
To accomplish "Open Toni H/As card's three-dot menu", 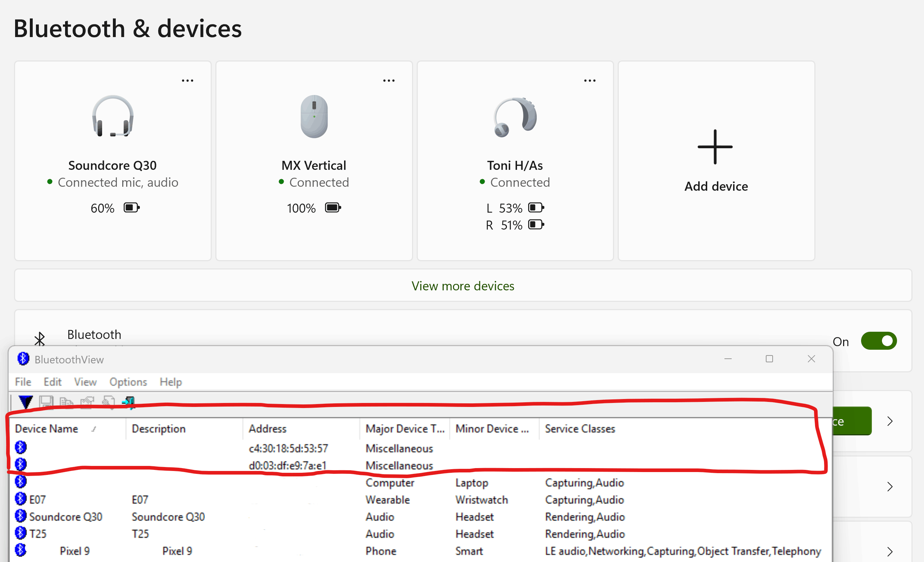I will (590, 81).
